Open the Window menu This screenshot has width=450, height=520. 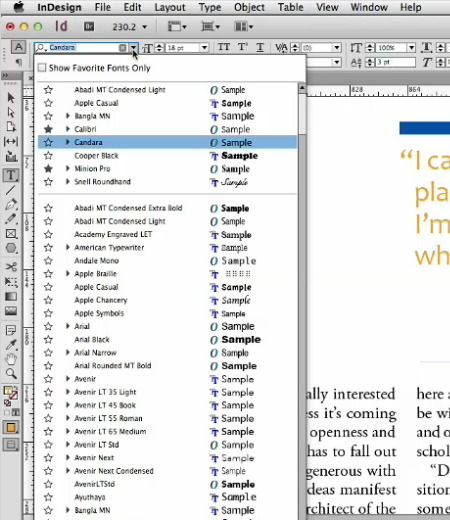(x=369, y=7)
